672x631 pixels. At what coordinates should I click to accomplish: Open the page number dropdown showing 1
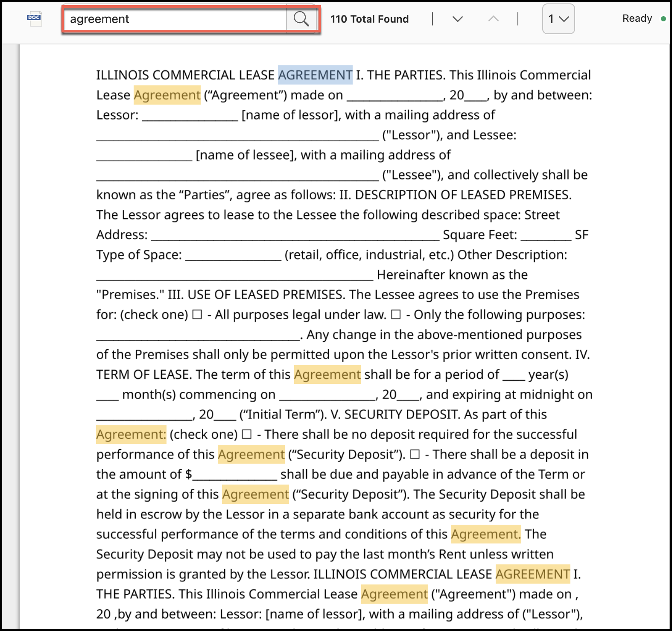[558, 19]
